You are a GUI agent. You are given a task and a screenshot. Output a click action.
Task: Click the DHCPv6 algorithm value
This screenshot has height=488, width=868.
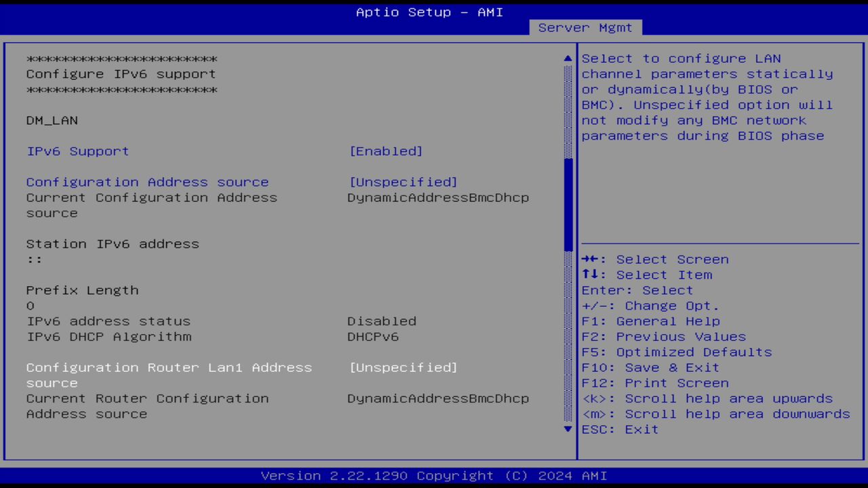[x=373, y=337]
